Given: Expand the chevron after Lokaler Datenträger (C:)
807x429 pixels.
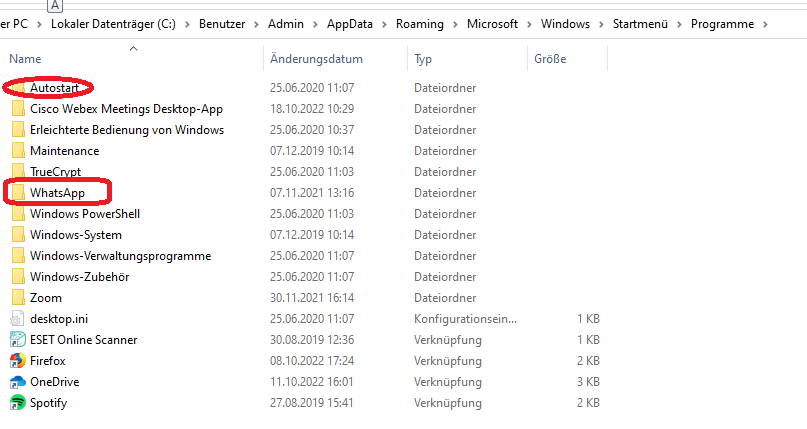Looking at the screenshot, I should click(x=187, y=24).
